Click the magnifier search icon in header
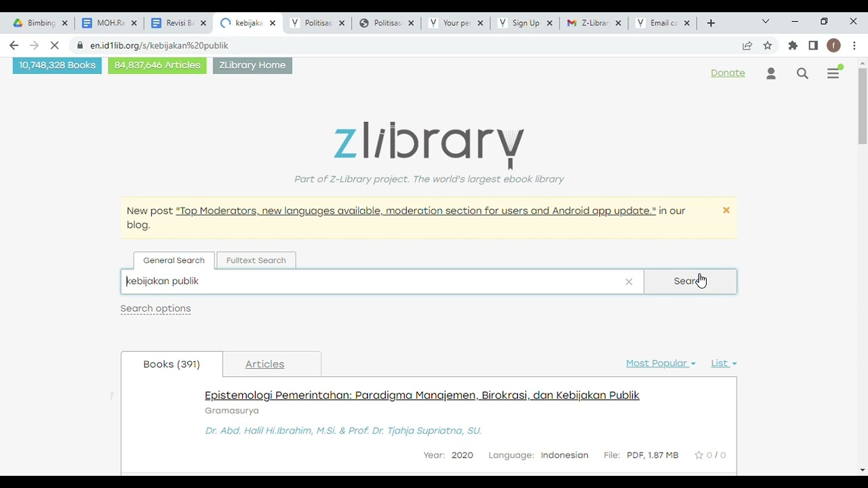 point(802,73)
